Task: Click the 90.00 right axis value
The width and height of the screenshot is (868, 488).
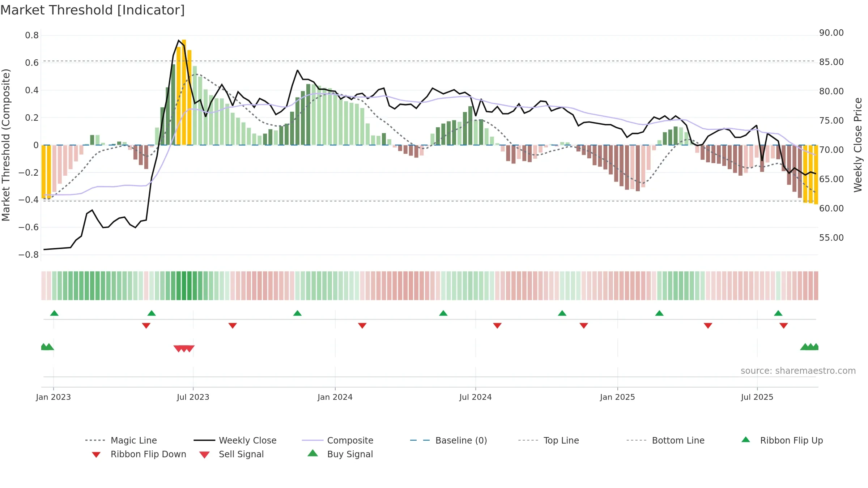Action: (x=831, y=33)
